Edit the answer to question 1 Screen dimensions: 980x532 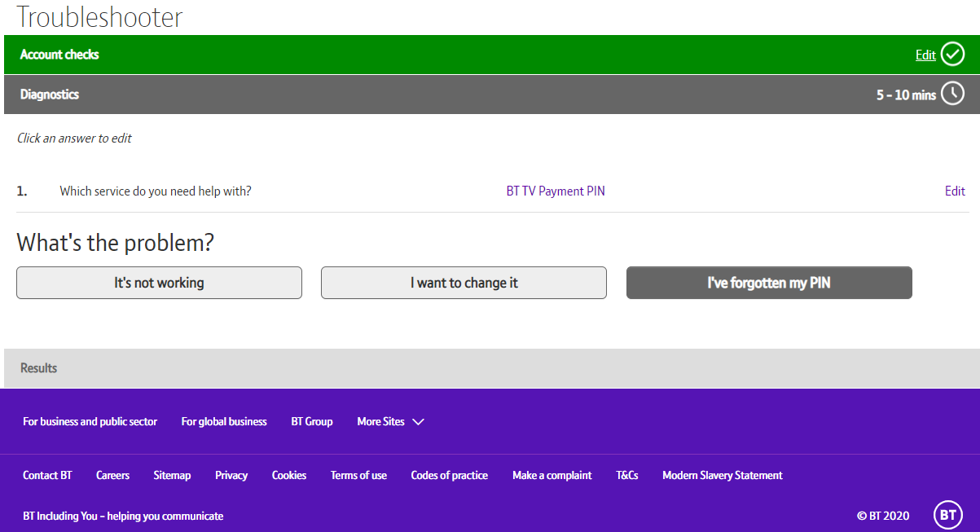click(955, 191)
